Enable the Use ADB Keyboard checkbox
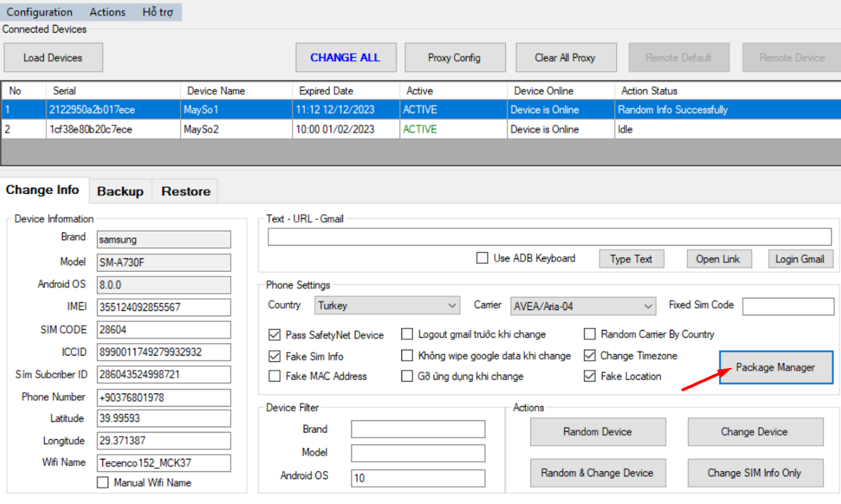 [482, 258]
